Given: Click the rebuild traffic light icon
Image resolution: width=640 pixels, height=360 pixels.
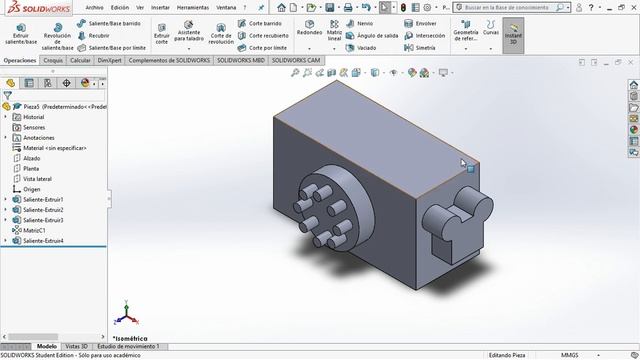Looking at the screenshot, I should [403, 7].
